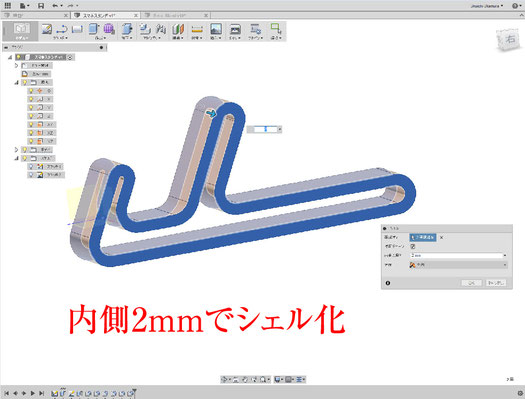The image size is (525, 399).
Task: Click OK in the Shell dialog
Action: pos(471,283)
